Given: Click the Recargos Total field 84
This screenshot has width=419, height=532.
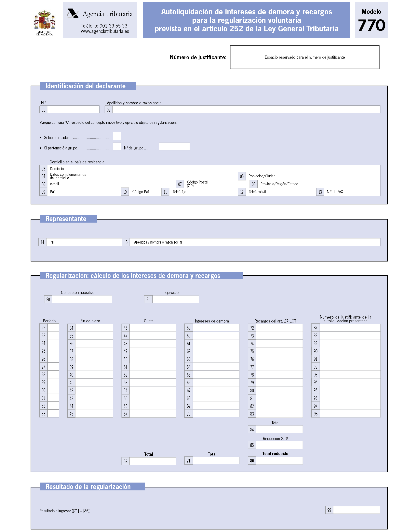Looking at the screenshot, I should point(279,429).
